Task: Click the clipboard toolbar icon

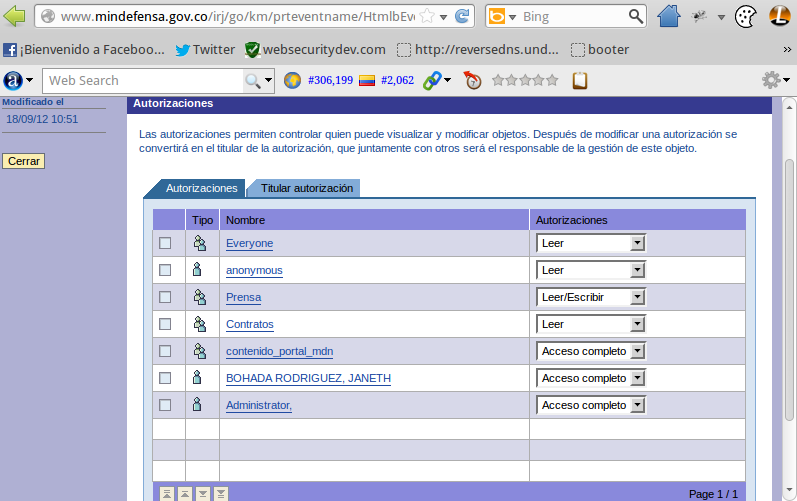Action: pos(580,80)
